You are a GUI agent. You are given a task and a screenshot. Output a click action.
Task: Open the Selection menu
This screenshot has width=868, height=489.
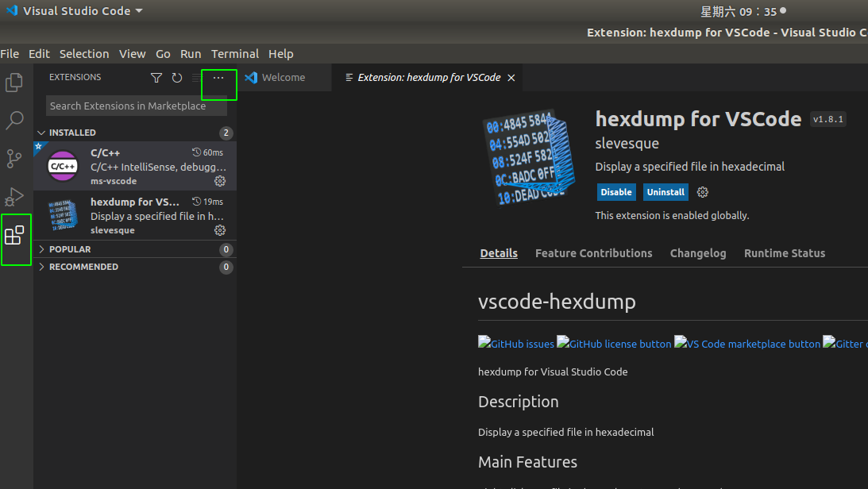[x=84, y=54]
